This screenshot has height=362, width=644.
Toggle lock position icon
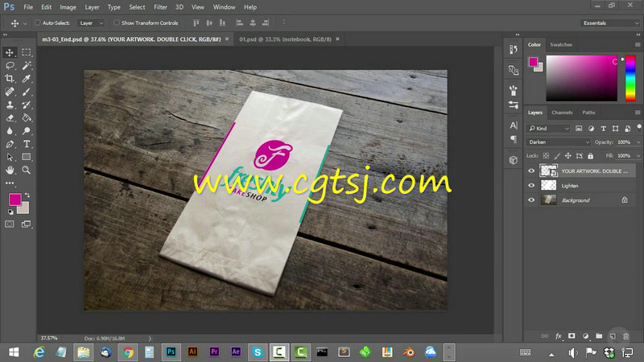coord(568,155)
